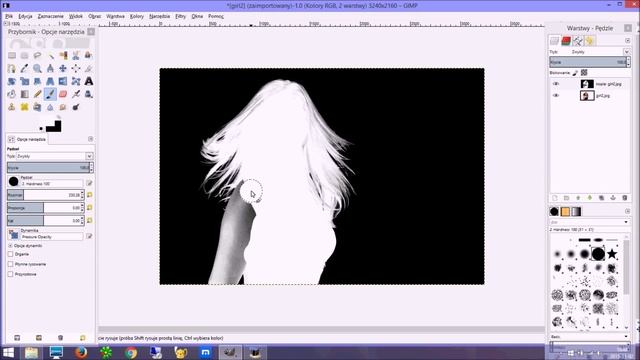The width and height of the screenshot is (640, 360).
Task: Select the Move tool
Action: coord(63,68)
